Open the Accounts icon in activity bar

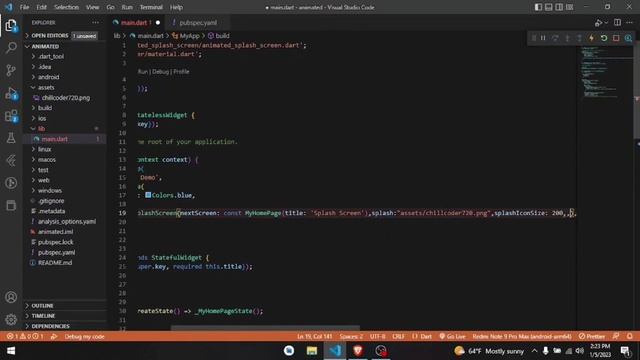[x=11, y=297]
